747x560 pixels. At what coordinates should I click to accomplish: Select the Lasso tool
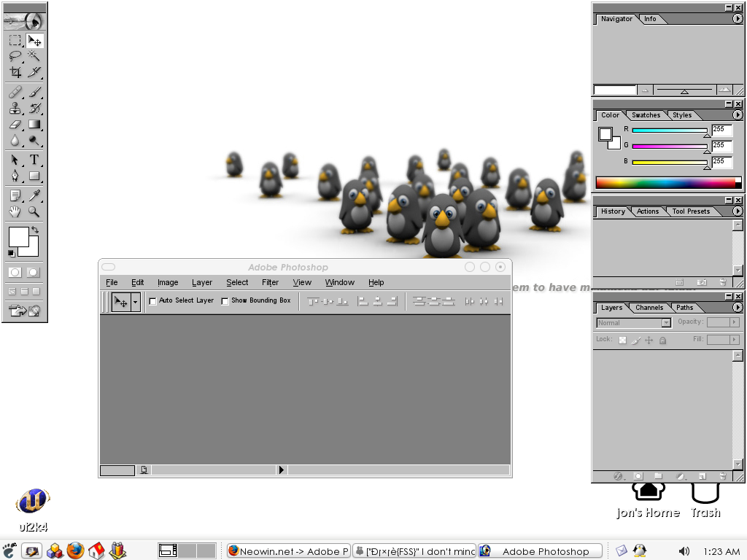tap(15, 56)
